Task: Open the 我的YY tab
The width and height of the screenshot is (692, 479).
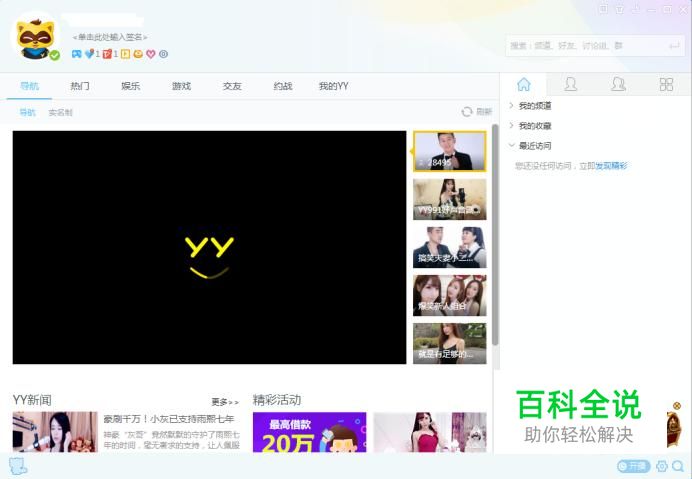Action: point(334,86)
